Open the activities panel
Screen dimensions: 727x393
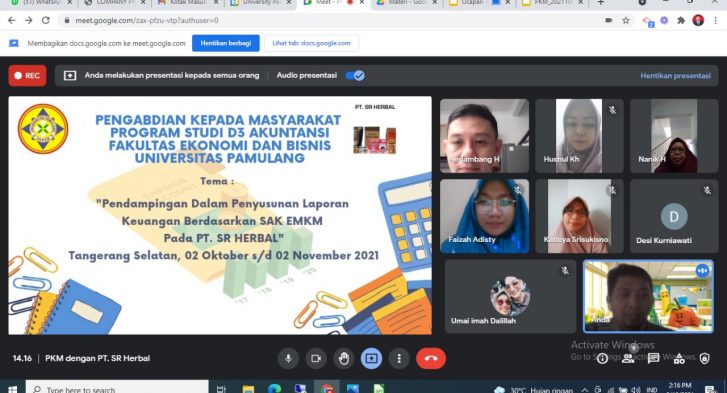679,358
